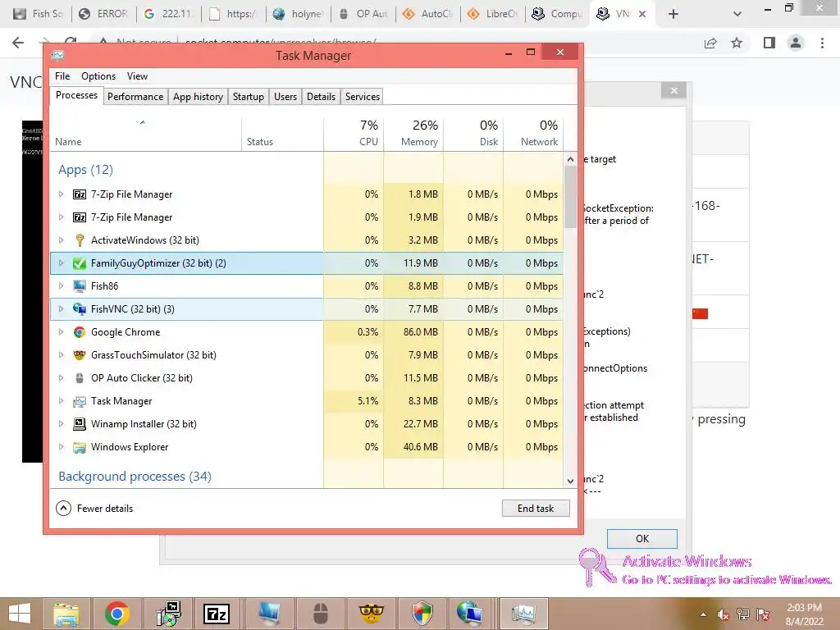Select the Background processes (34) heading

click(x=135, y=477)
